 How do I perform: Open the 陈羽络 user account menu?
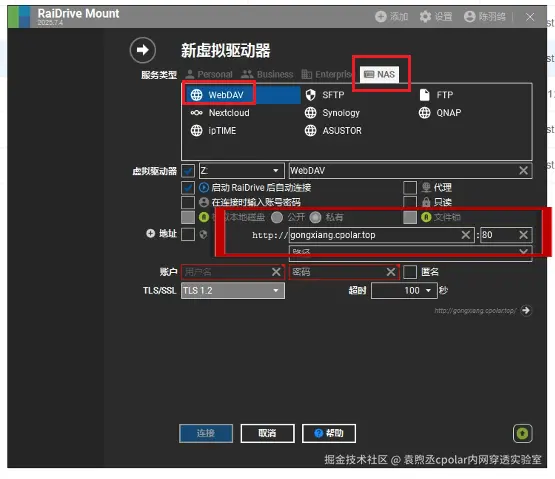[x=485, y=16]
